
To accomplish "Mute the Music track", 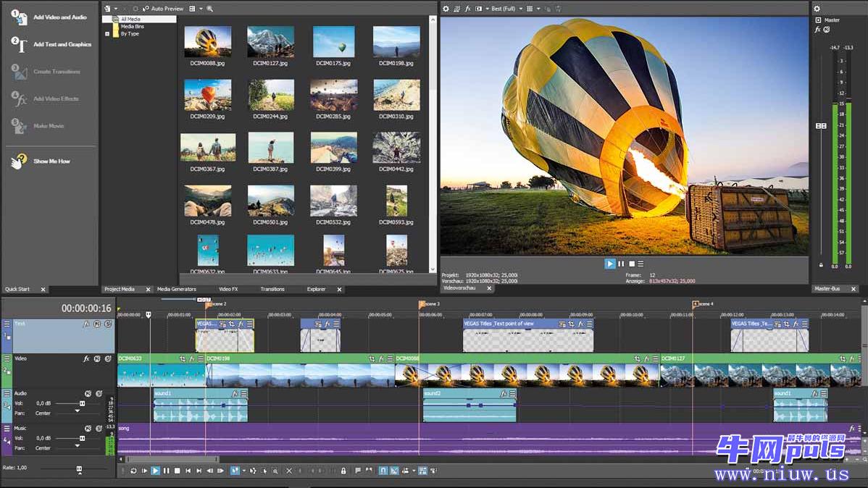I will [88, 428].
